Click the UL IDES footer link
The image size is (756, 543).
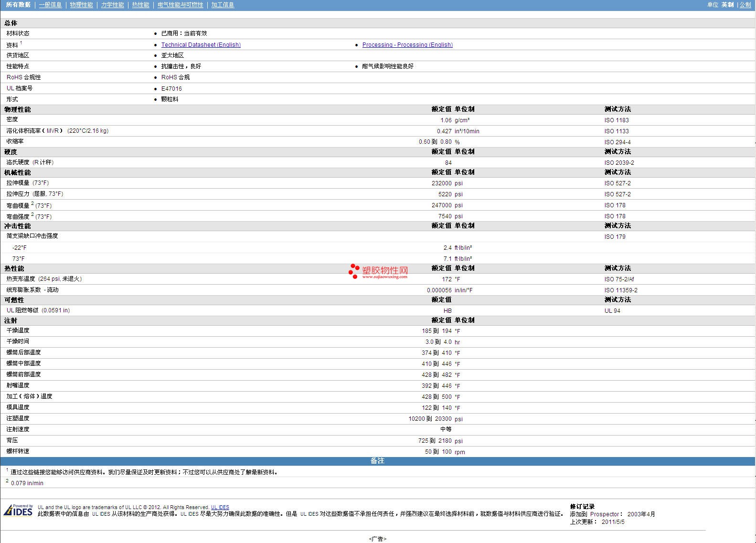click(220, 507)
